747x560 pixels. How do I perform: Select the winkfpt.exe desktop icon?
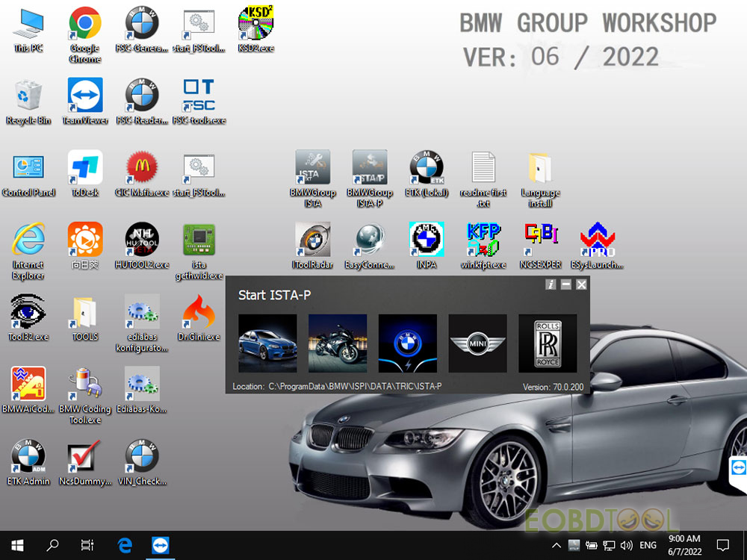[483, 246]
